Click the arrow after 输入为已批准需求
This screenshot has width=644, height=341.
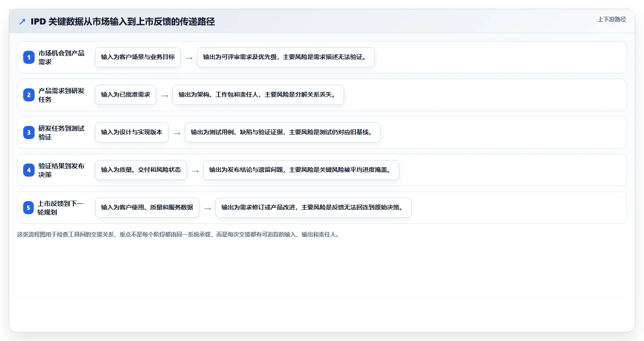(165, 95)
